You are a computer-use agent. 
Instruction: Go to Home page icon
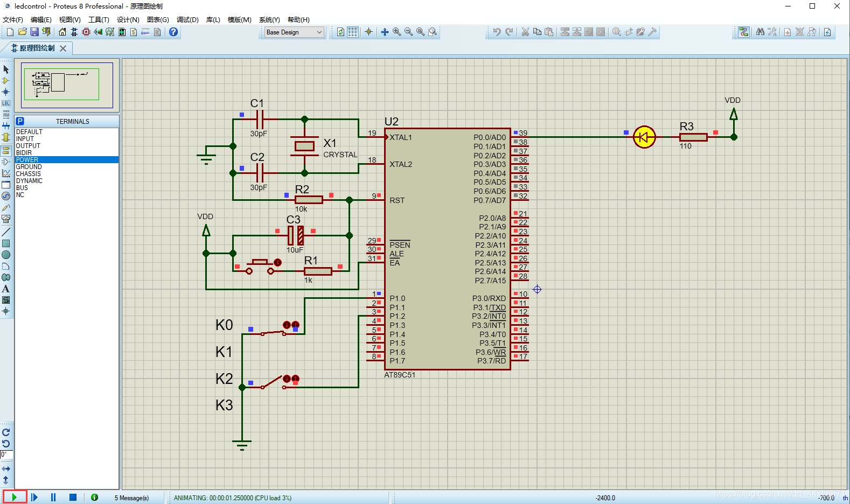[x=62, y=32]
